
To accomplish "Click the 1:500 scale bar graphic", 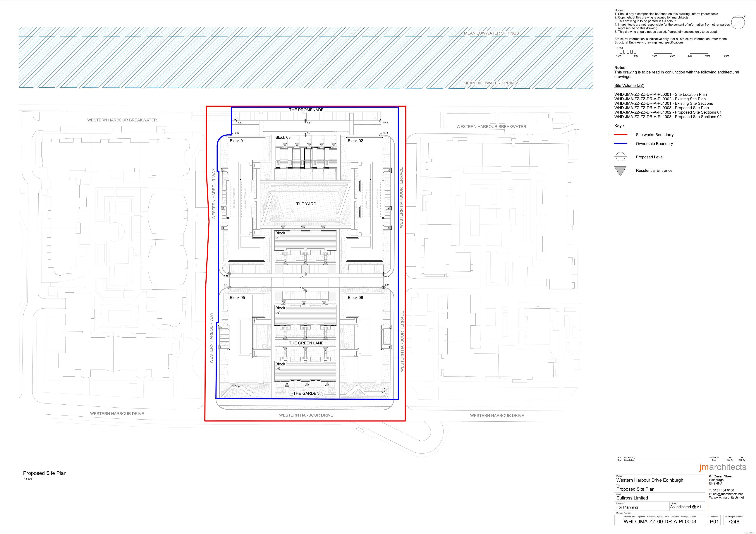I will click(x=672, y=52).
